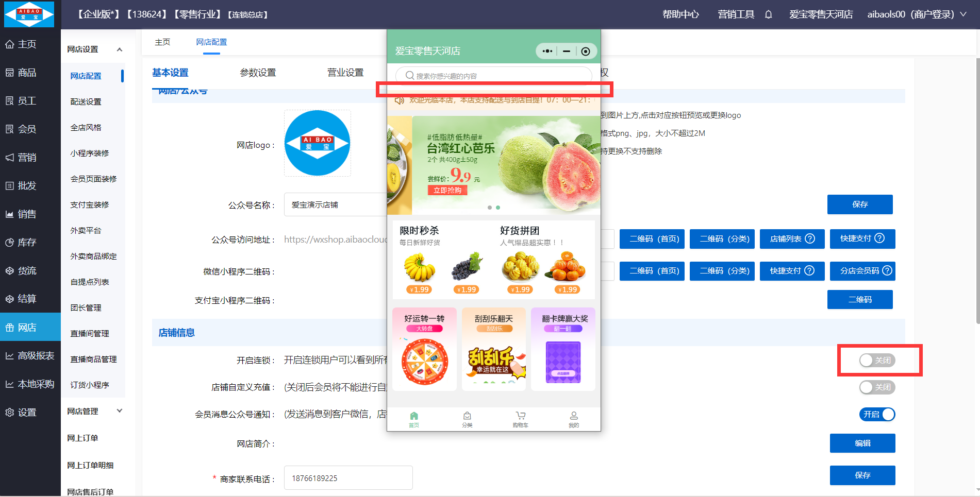
Task: Open the aibaols00 account dropdown
Action: (x=917, y=14)
